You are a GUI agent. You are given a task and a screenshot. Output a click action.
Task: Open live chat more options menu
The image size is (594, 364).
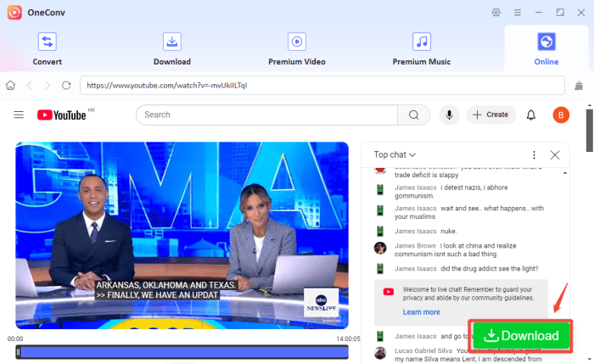tap(534, 155)
